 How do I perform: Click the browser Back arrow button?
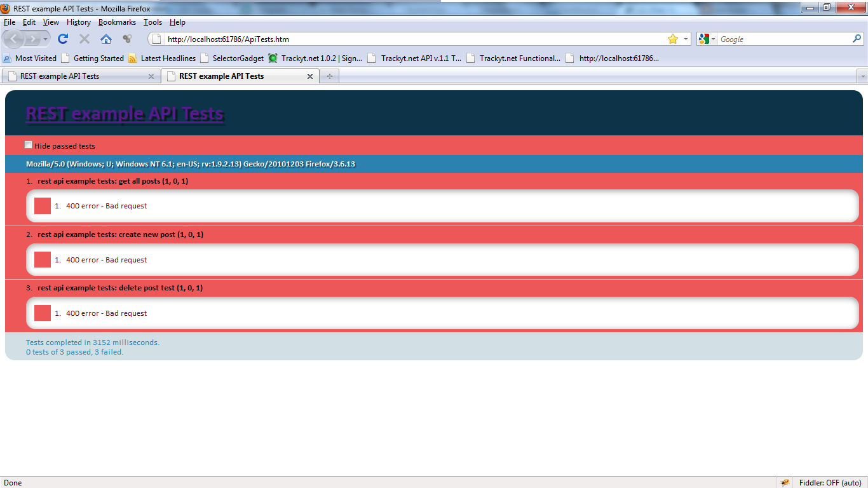click(15, 39)
